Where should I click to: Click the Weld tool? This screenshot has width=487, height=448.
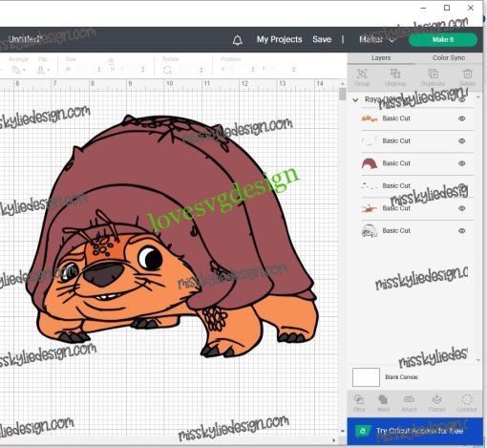[x=383, y=403]
